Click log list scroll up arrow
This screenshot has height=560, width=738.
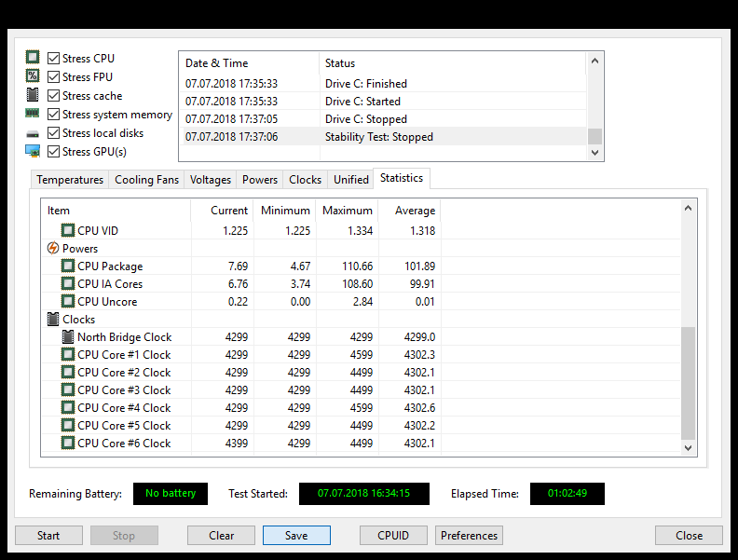tap(594, 61)
